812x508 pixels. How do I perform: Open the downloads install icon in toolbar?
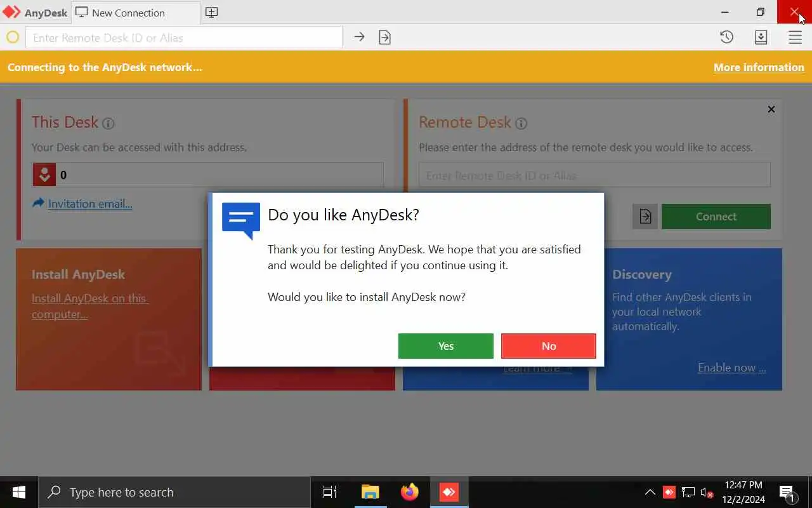[761, 37]
